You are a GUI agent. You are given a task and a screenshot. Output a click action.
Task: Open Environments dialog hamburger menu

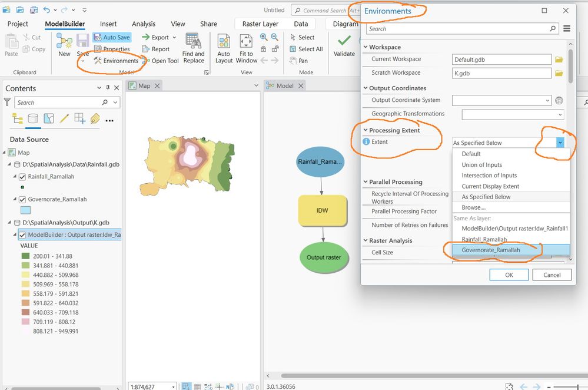567,28
